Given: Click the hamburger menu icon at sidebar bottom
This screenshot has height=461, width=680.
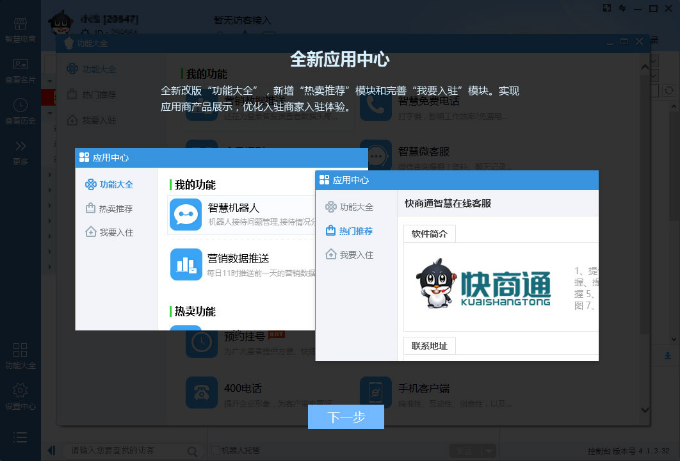Looking at the screenshot, I should tap(20, 436).
